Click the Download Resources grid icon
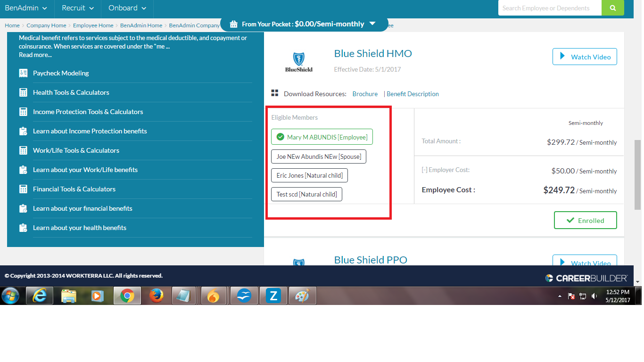Screen dimensions: 644x362 point(275,93)
